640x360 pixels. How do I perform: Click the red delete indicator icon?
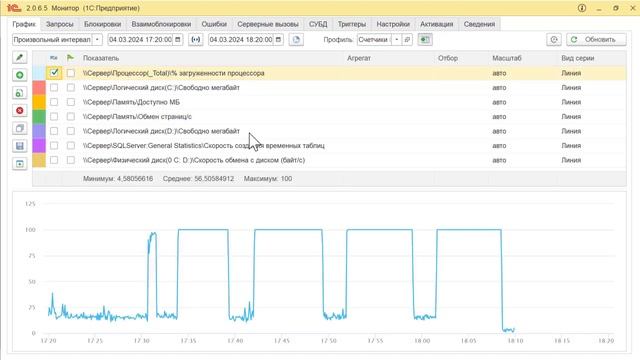pos(19,111)
